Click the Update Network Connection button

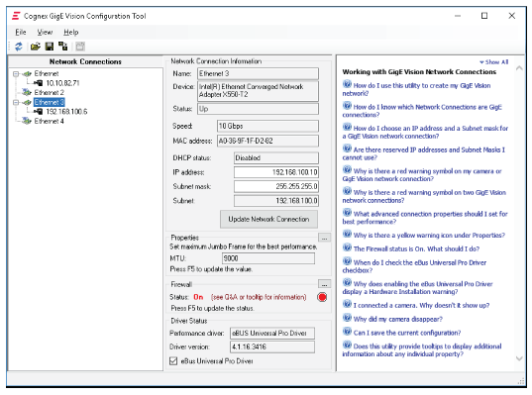(268, 219)
